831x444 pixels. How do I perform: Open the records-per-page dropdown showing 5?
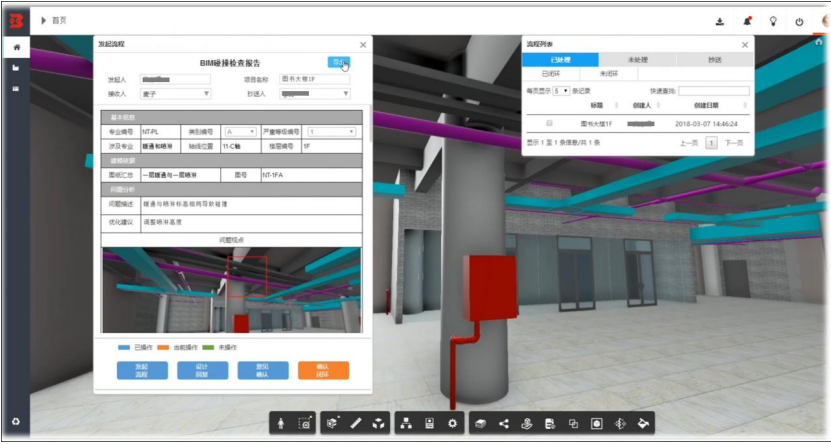coord(561,91)
